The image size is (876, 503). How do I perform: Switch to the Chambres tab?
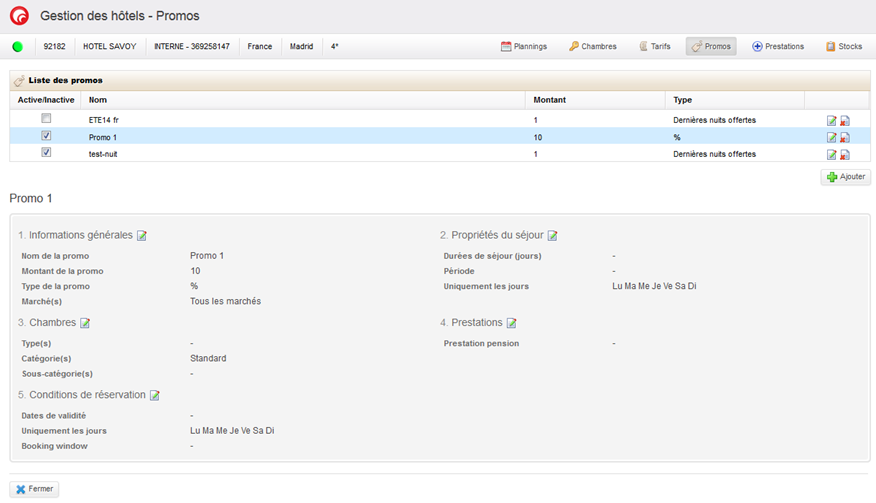pyautogui.click(x=593, y=46)
